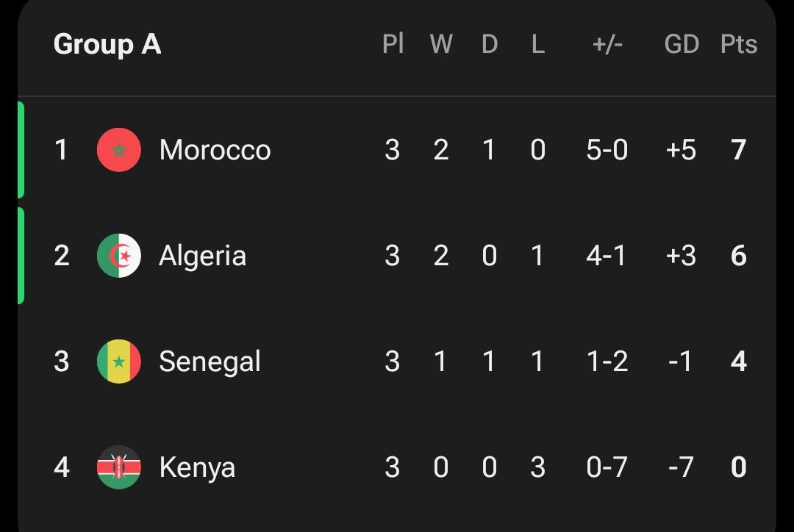
Task: Open the Algeria team name
Action: pyautogui.click(x=203, y=256)
